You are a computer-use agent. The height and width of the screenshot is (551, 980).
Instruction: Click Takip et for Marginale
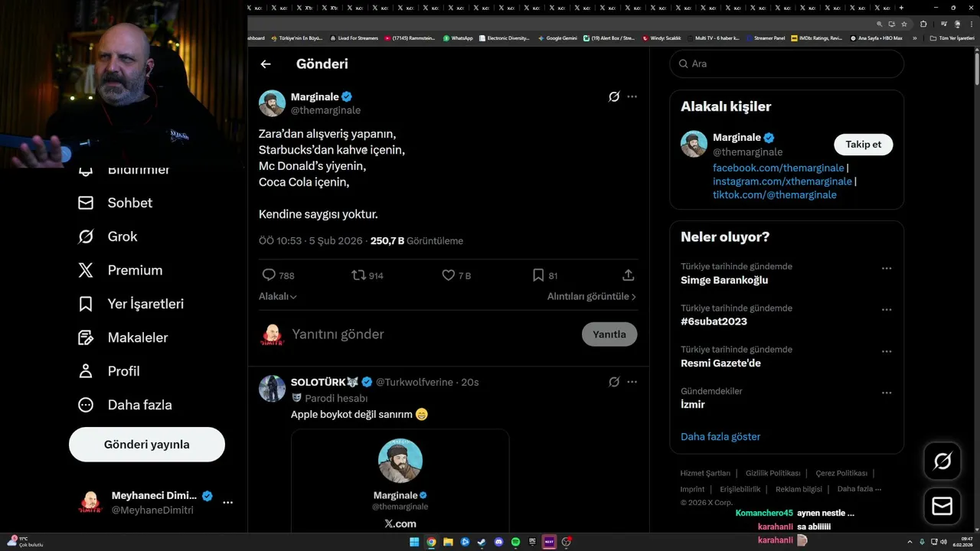pos(864,145)
